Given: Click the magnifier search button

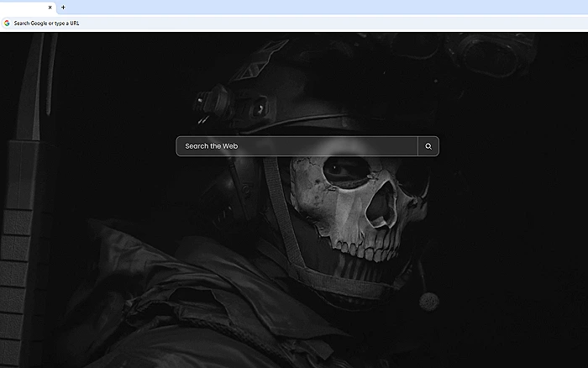Looking at the screenshot, I should tap(428, 146).
